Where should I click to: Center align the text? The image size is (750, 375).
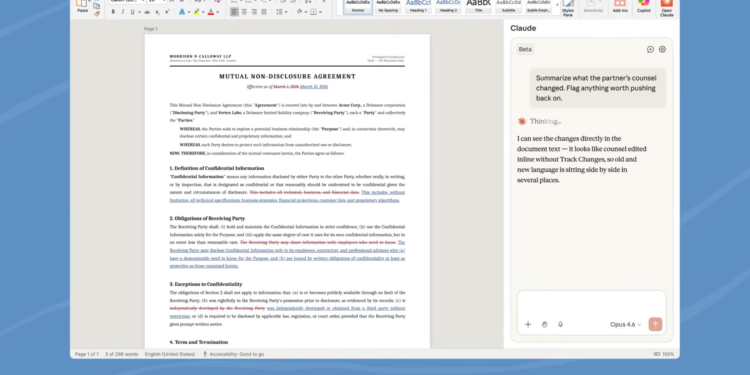click(x=244, y=12)
